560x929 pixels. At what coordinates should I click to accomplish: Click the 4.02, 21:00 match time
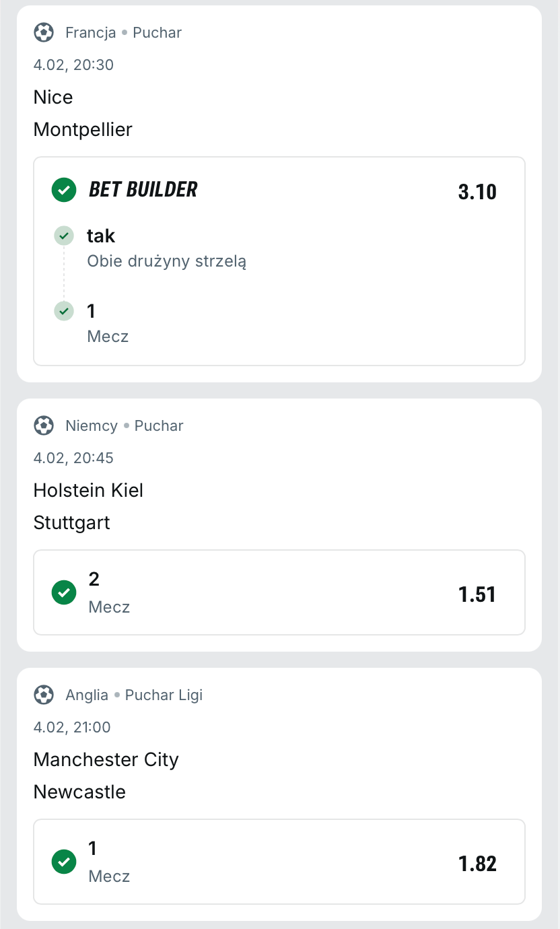(x=72, y=727)
